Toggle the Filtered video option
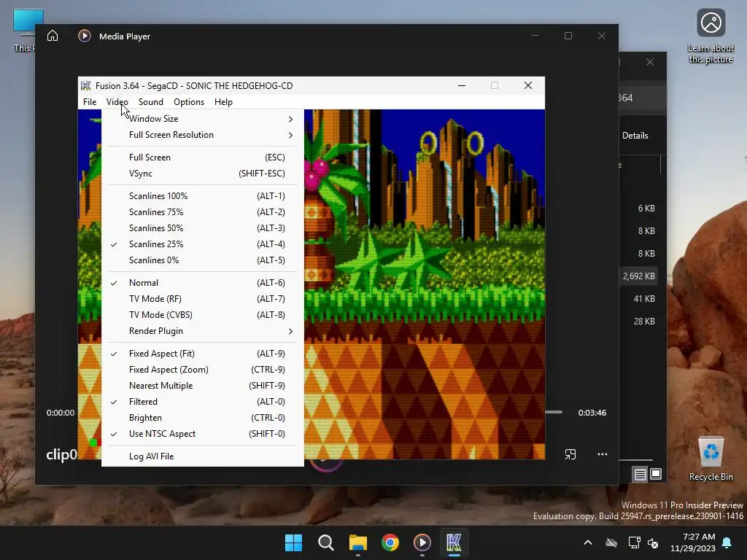747x560 pixels. click(x=203, y=402)
